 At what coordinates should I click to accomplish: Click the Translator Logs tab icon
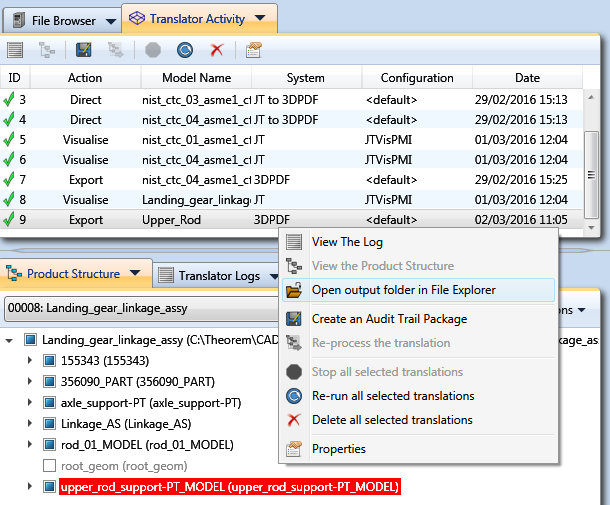click(x=166, y=275)
